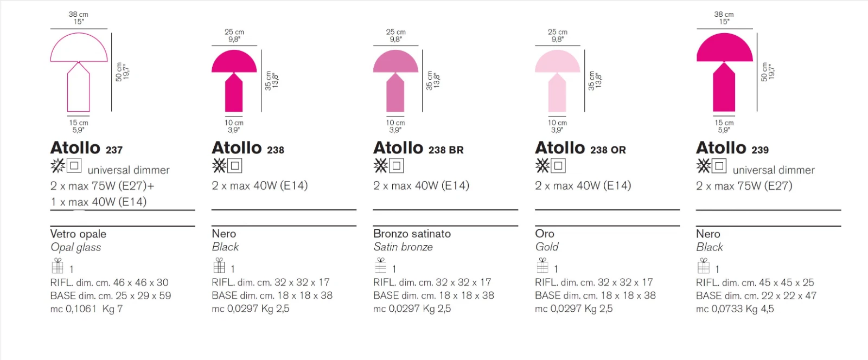Click the Atollo 239 large magenta lamp
Screen dimensions: 868x360
coord(724,72)
